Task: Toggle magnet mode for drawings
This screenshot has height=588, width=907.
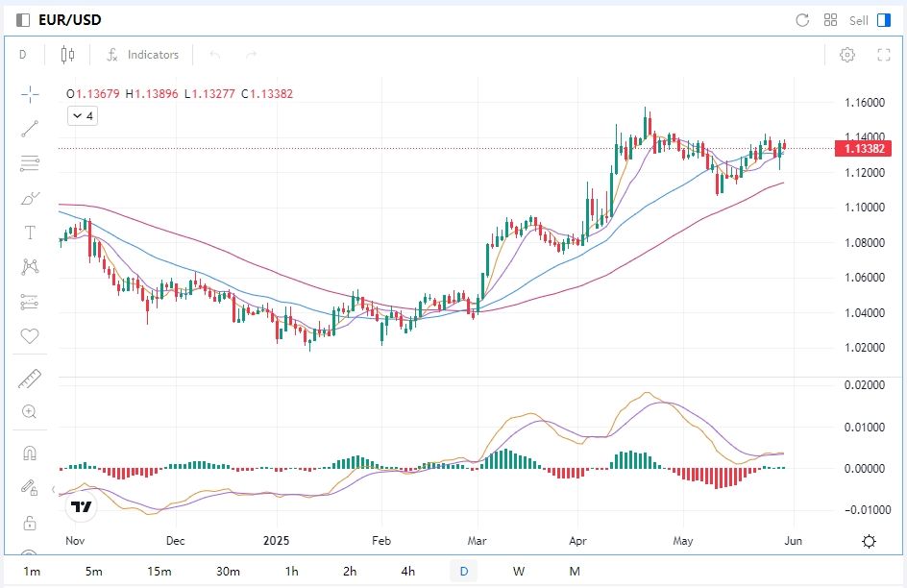Action: tap(30, 453)
